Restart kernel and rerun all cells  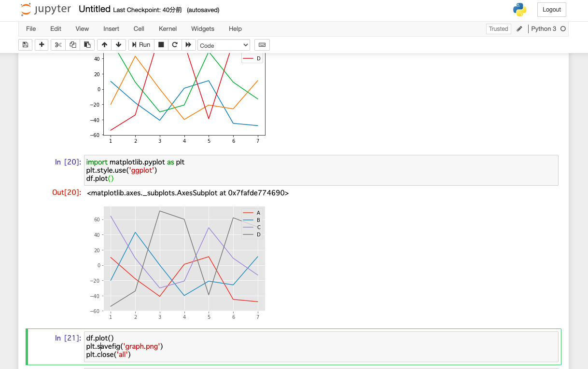point(189,45)
